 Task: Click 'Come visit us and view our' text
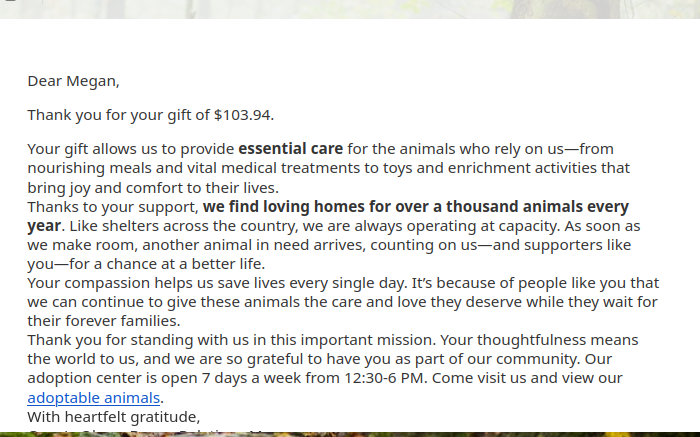[x=527, y=378]
